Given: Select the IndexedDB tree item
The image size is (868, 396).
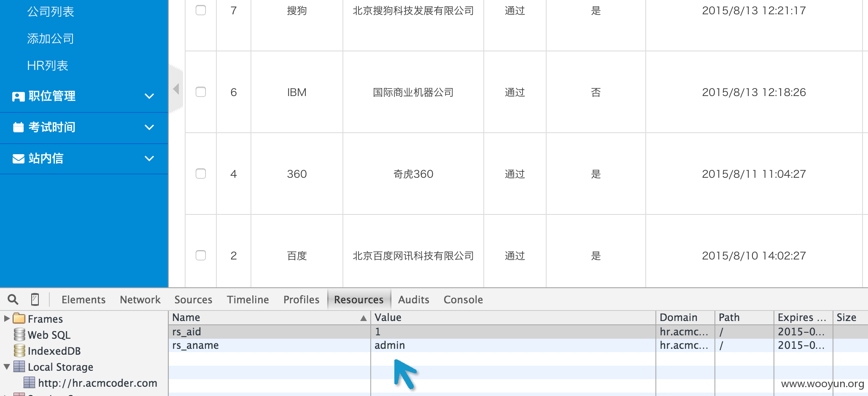Looking at the screenshot, I should point(54,351).
